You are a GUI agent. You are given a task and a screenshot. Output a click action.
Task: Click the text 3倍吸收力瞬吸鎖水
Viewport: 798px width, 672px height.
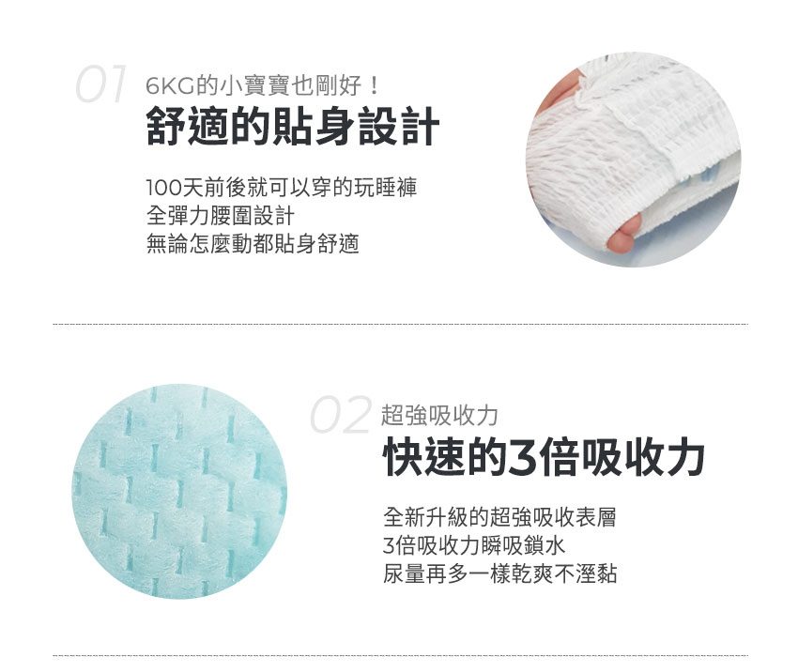click(474, 546)
